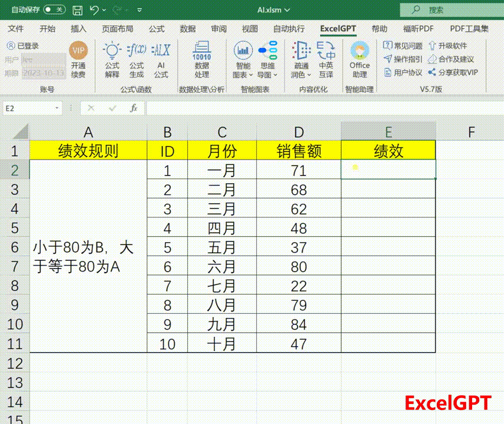Click sales cell with value 71
Screen dimensions: 504x424
point(299,170)
